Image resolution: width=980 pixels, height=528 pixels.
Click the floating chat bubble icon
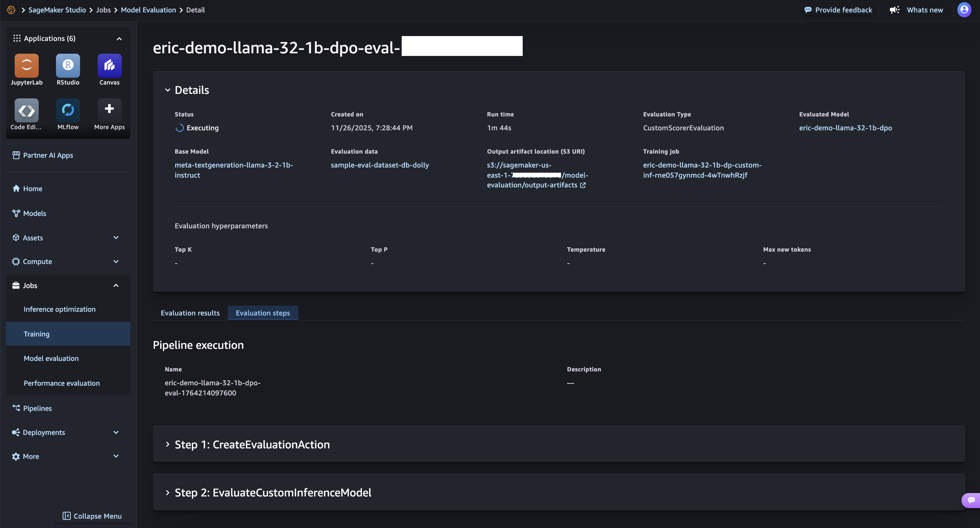[x=971, y=500]
